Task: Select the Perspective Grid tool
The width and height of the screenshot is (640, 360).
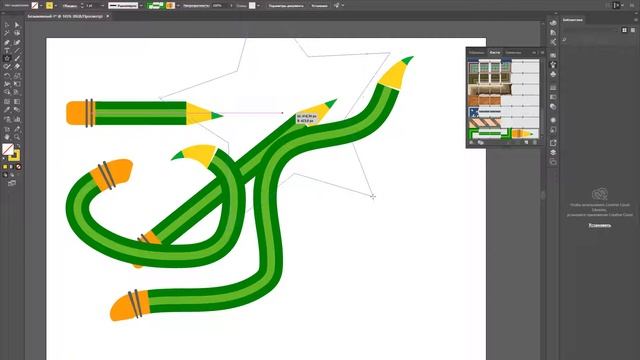Action: pos(17,93)
